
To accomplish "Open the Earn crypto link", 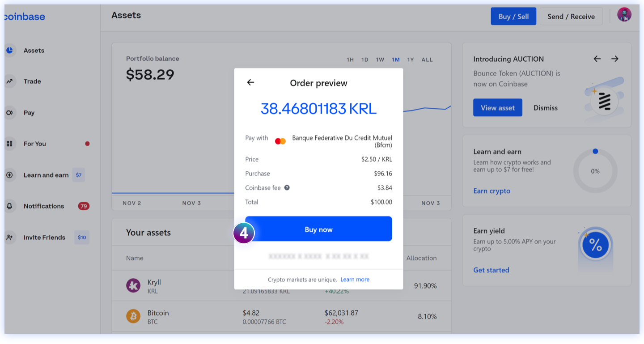I will tap(492, 191).
